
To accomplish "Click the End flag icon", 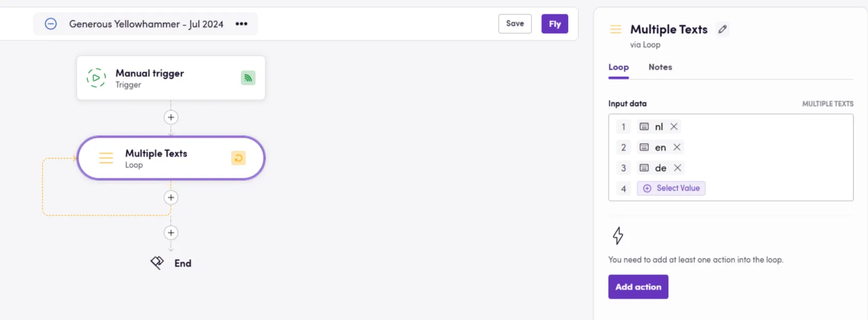I will pos(157,263).
